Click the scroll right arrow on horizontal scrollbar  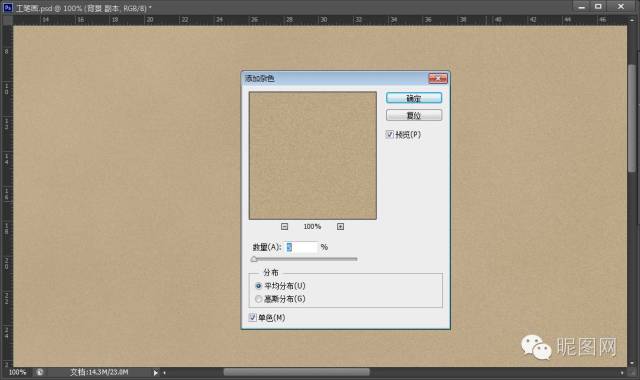click(622, 372)
